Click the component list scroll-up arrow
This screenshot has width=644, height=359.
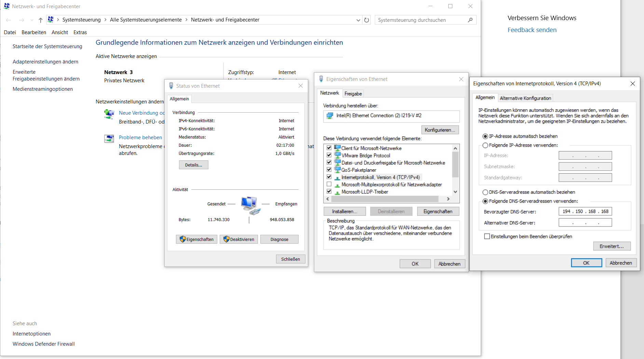tap(455, 148)
